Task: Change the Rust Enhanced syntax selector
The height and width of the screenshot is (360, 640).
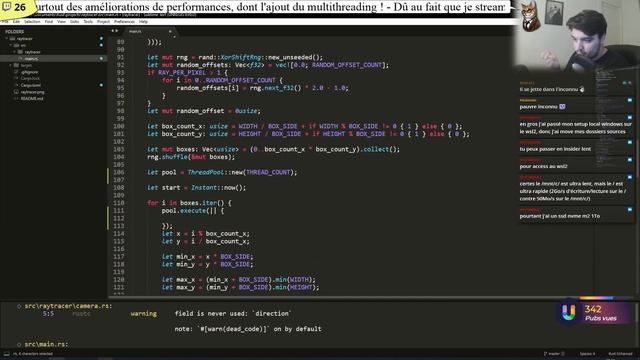Action: pyautogui.click(x=620, y=354)
